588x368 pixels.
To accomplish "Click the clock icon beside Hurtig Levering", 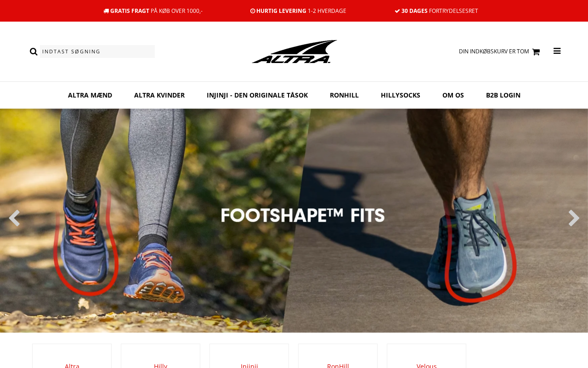I will tap(253, 11).
